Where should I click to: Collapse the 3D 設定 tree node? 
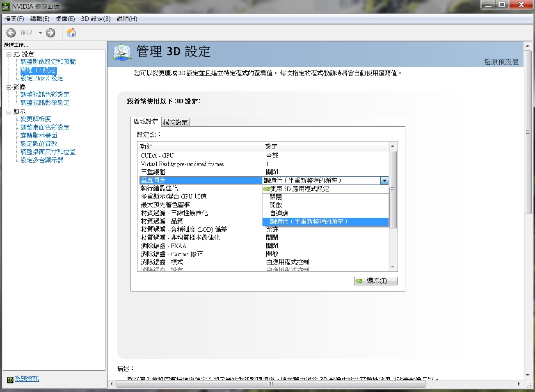click(9, 55)
